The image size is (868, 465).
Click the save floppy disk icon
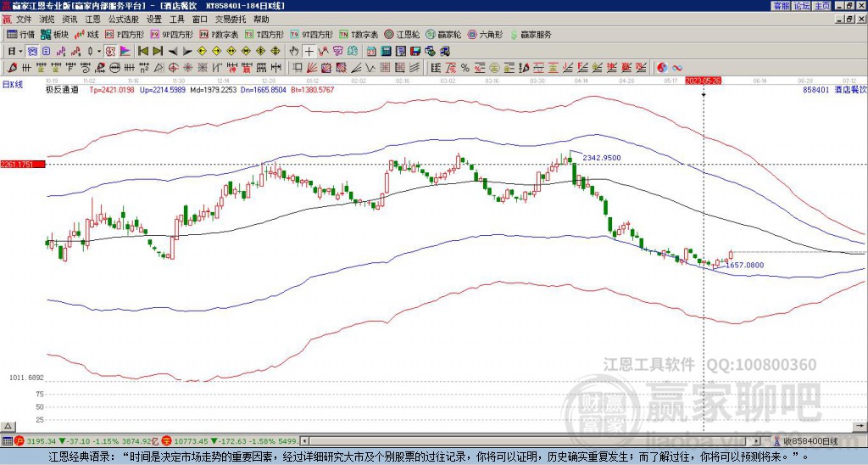[415, 51]
